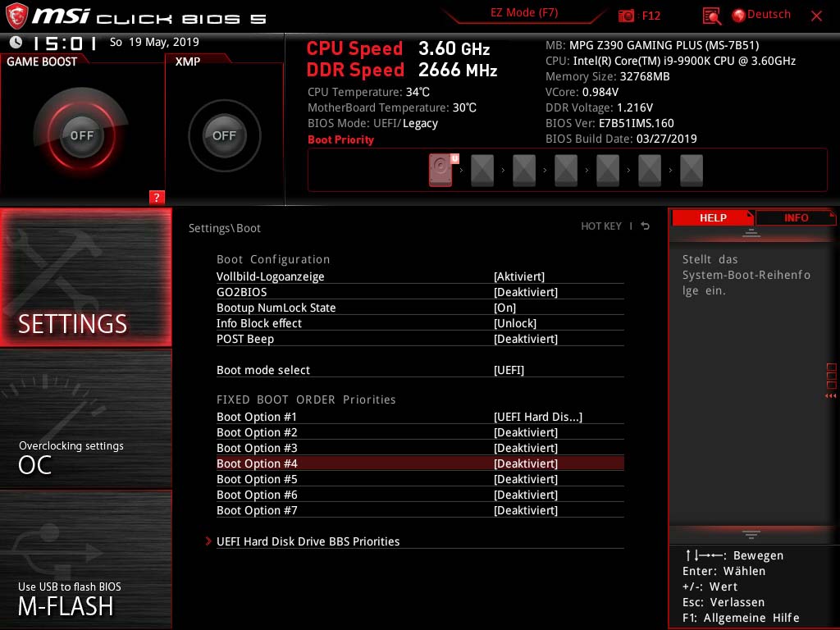
Task: Click the MSI dragon shield logo
Action: (x=16, y=16)
